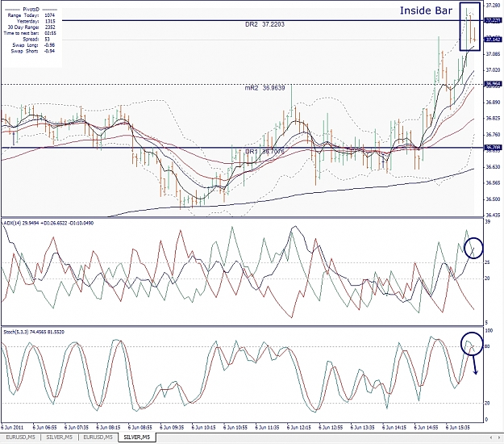504x444 pixels.
Task: Open the inactive SILVER,M5 chart tab
Action: tap(60, 438)
